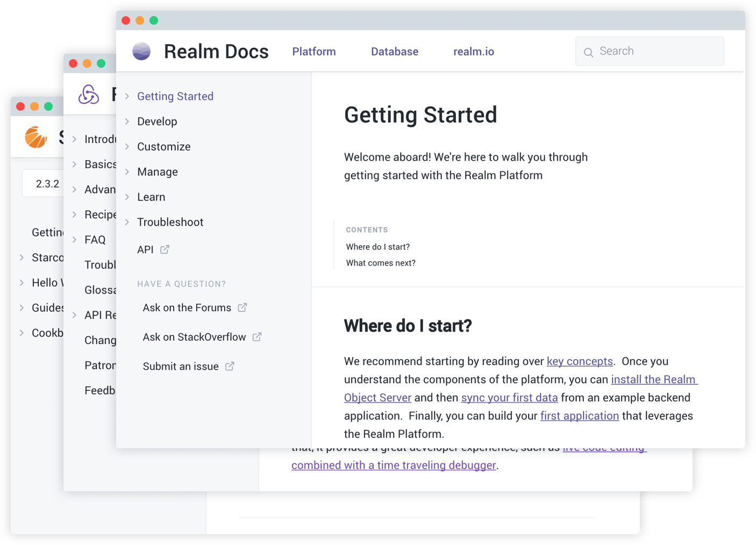
Task: Jump to What comes next? in contents
Action: pos(381,263)
